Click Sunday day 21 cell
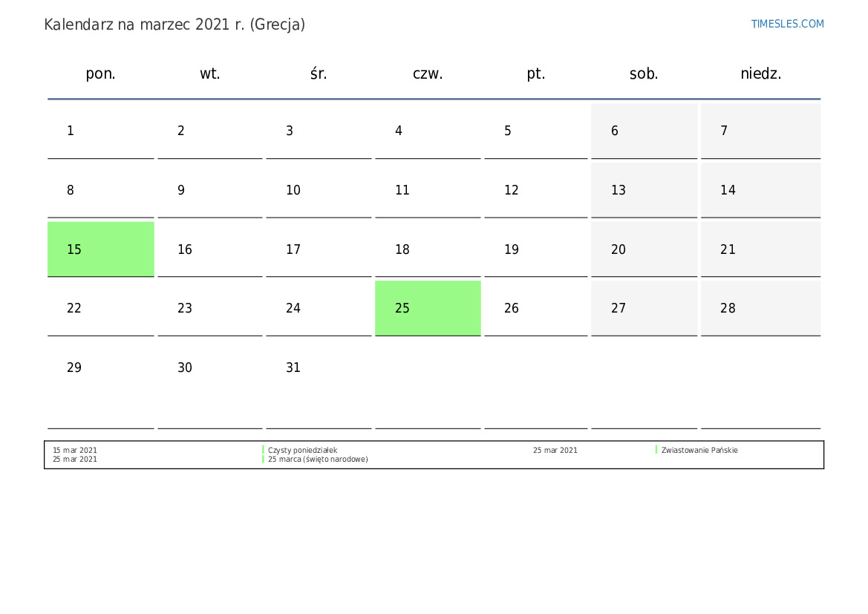The image size is (868, 614). [760, 249]
